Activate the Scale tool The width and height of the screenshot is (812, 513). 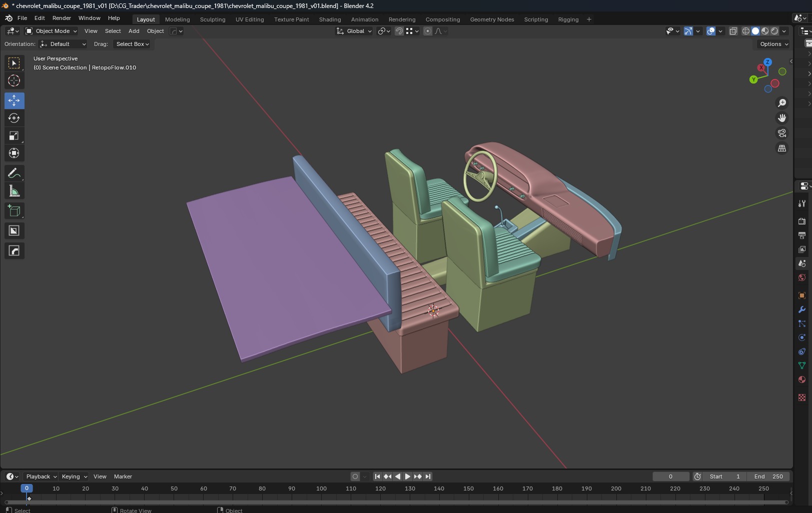point(14,135)
